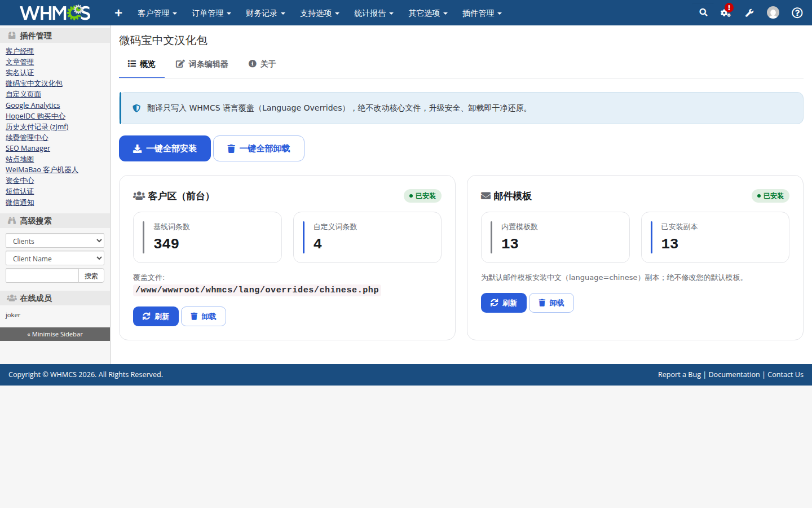Open the 短信认证 link
Viewport: 812px width, 508px height.
(20, 191)
